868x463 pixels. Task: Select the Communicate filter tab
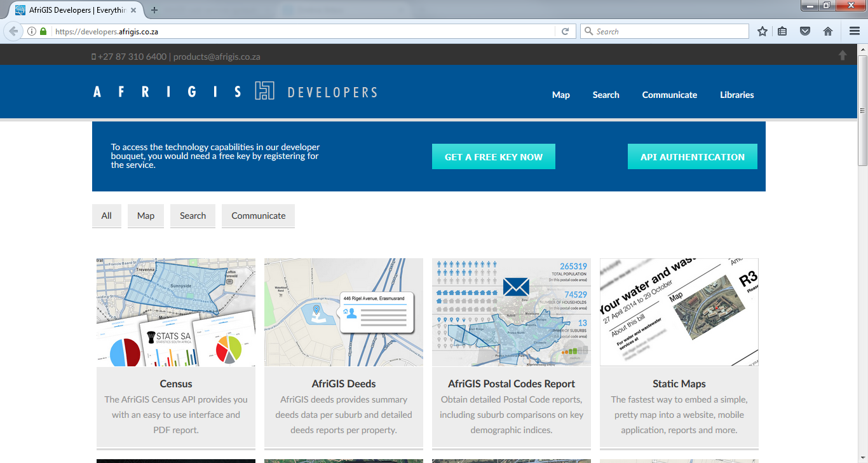click(258, 216)
